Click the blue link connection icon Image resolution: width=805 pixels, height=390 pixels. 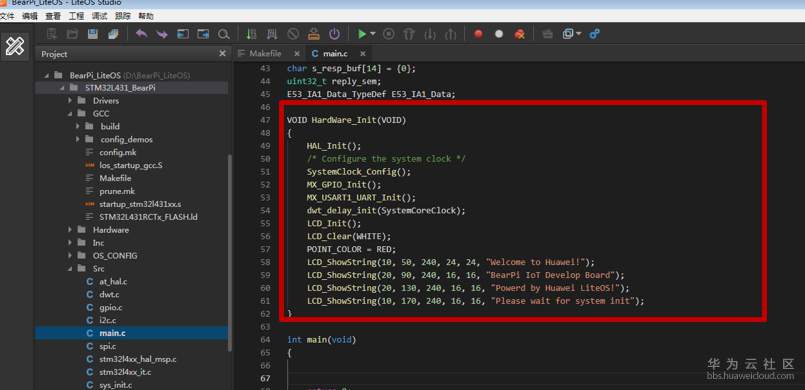[x=595, y=34]
